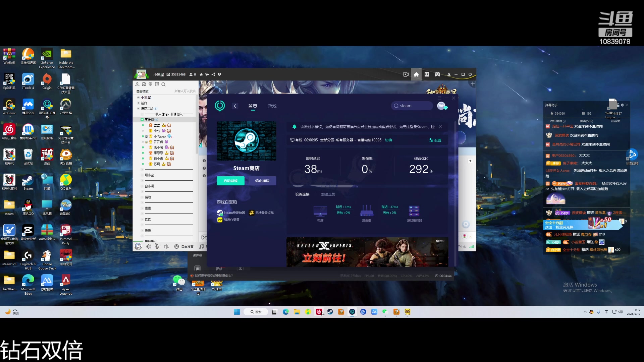Open the Veiled Experts banner ad

367,252
